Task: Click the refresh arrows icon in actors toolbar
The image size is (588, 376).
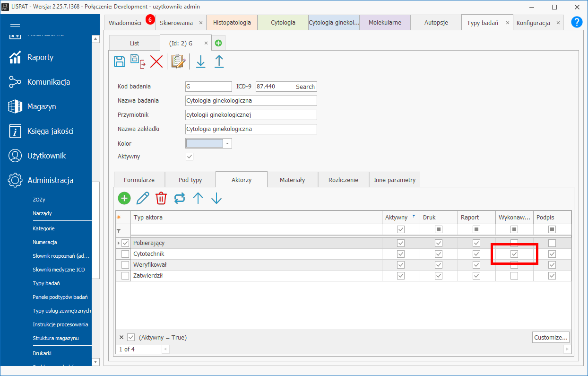Action: click(x=180, y=198)
